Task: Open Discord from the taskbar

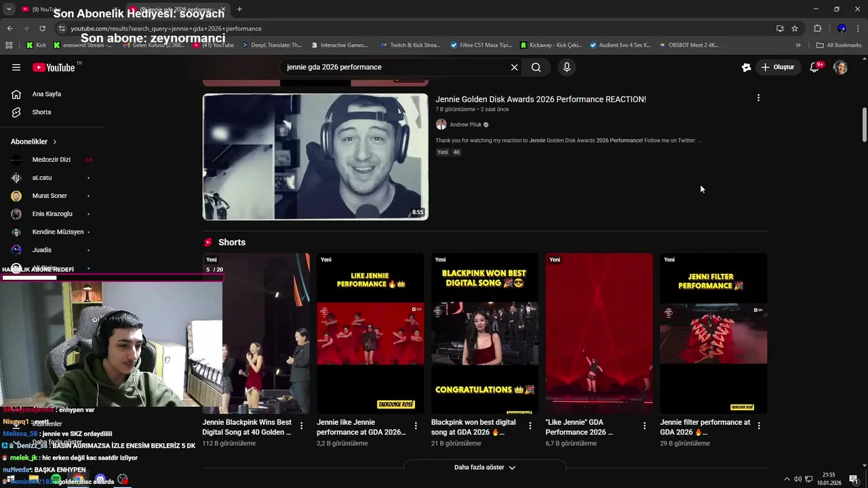Action: [x=100, y=480]
